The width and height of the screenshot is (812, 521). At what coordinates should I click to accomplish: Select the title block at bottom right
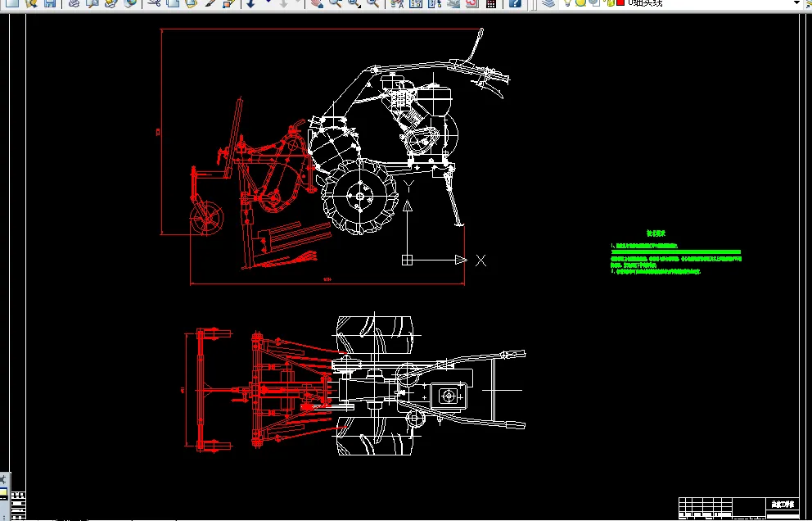click(739, 509)
